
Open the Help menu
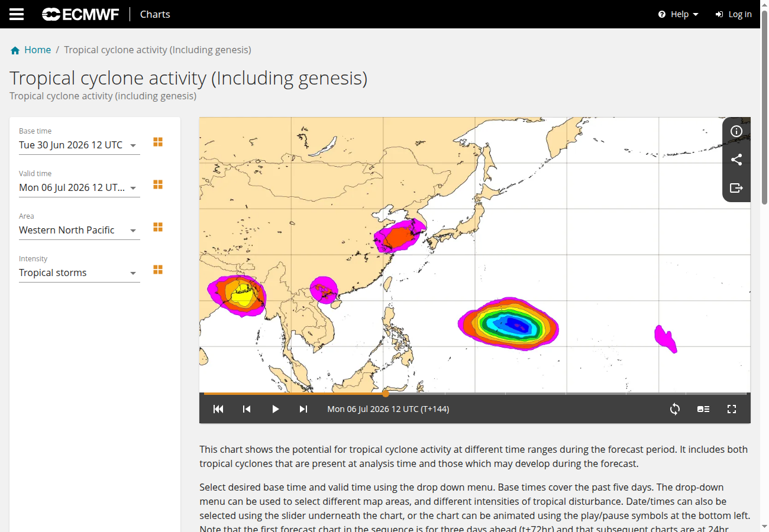[678, 14]
